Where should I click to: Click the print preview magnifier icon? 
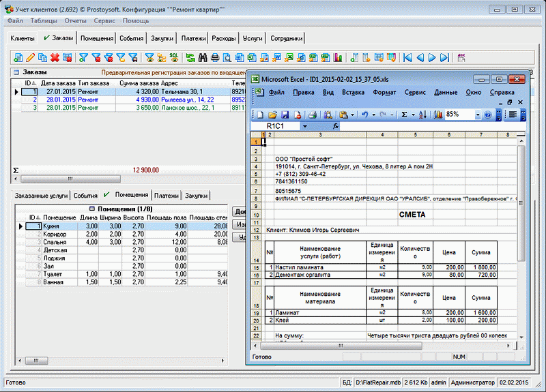pyautogui.click(x=227, y=57)
